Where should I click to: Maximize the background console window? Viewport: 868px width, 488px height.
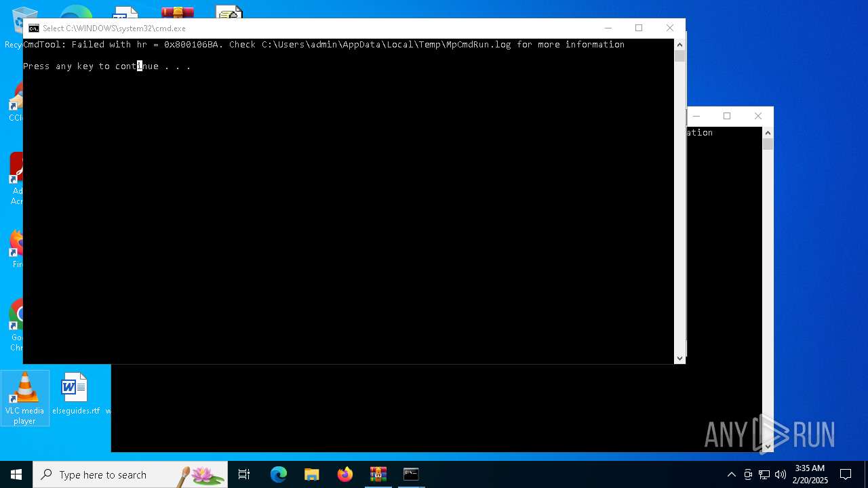pos(727,116)
